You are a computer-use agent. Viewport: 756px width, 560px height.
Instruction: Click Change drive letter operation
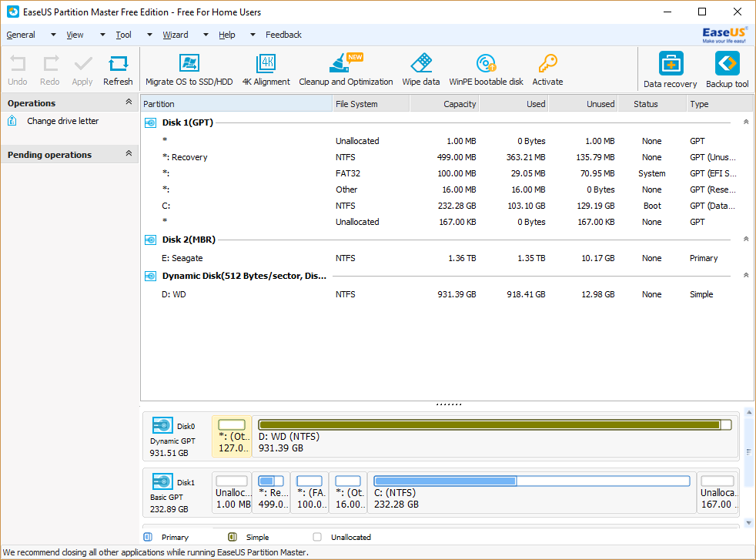coord(62,121)
